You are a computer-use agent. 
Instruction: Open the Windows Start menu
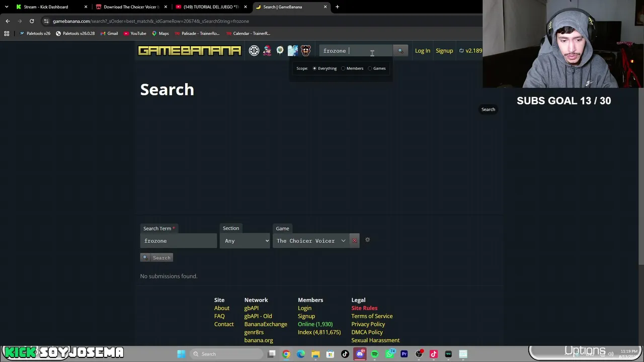point(181,354)
